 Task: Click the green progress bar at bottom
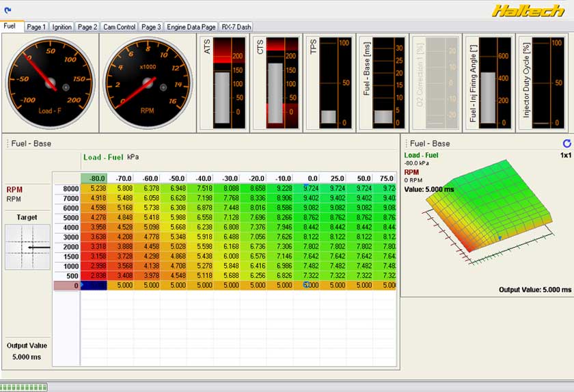24,387
